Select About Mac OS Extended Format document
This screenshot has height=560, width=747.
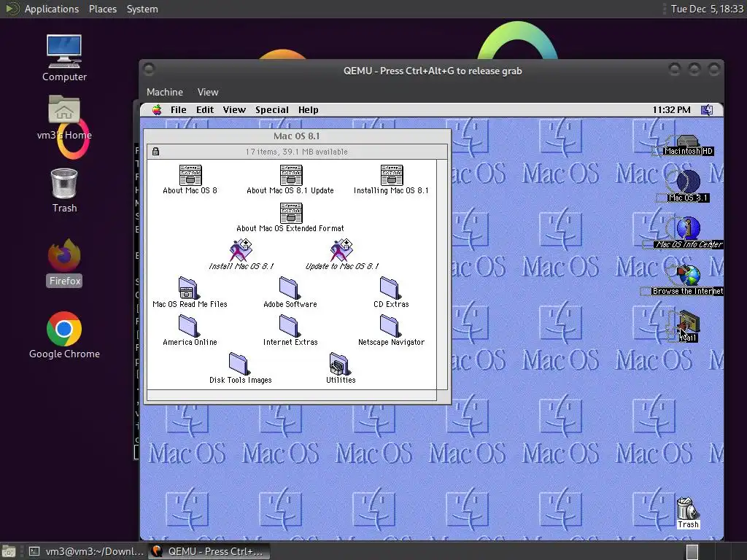[x=290, y=213]
